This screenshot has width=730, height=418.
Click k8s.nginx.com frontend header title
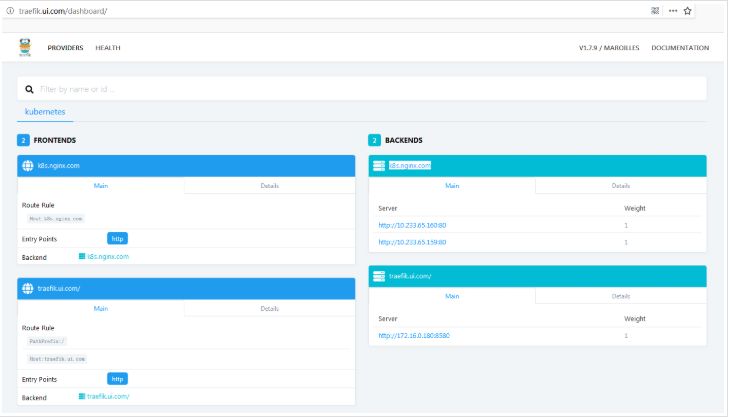59,166
